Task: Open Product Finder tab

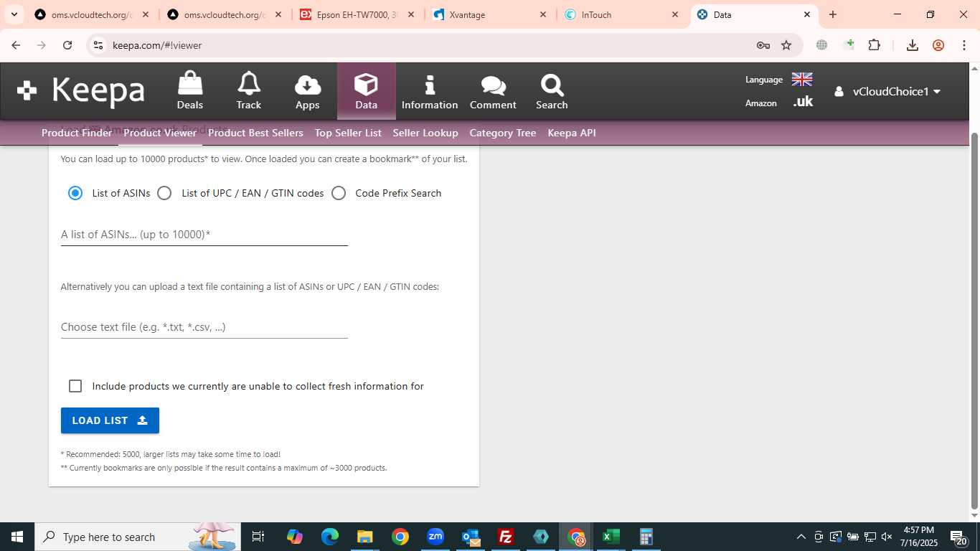Action: (x=77, y=133)
